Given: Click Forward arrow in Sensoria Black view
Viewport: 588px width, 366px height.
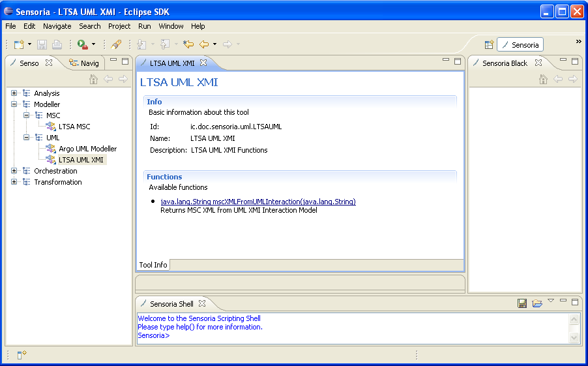Looking at the screenshot, I should coord(572,79).
